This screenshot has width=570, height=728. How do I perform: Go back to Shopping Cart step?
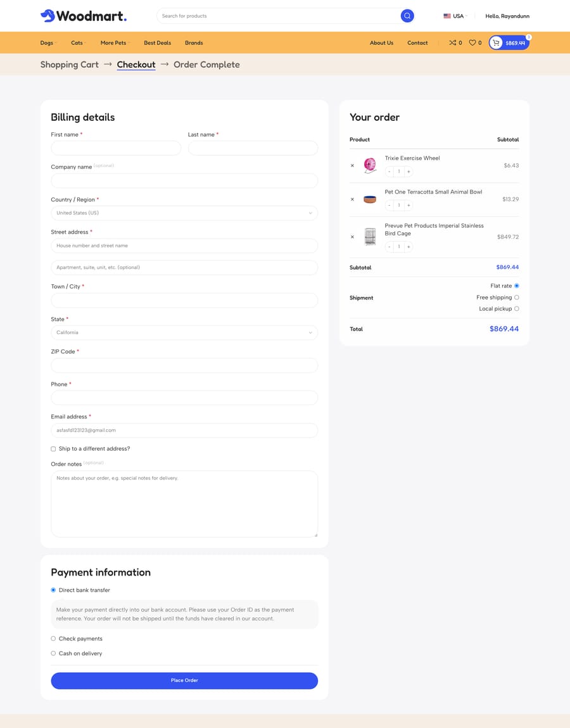(x=70, y=65)
